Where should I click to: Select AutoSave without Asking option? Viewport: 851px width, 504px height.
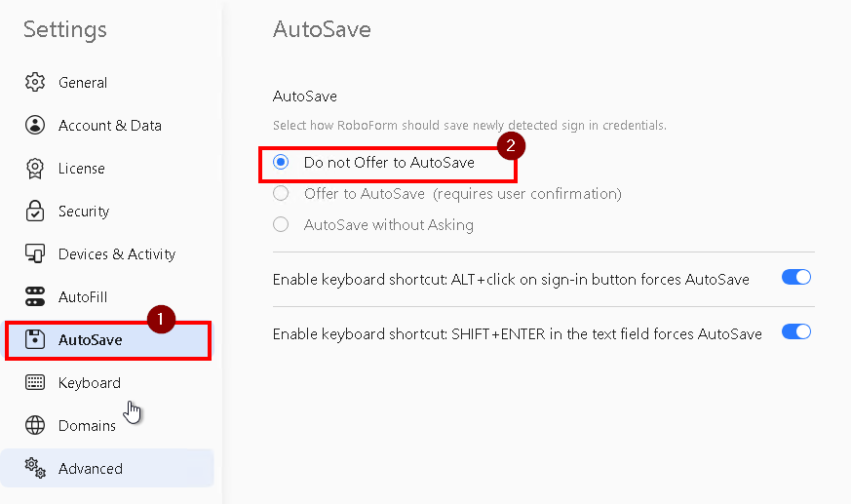pyautogui.click(x=281, y=224)
